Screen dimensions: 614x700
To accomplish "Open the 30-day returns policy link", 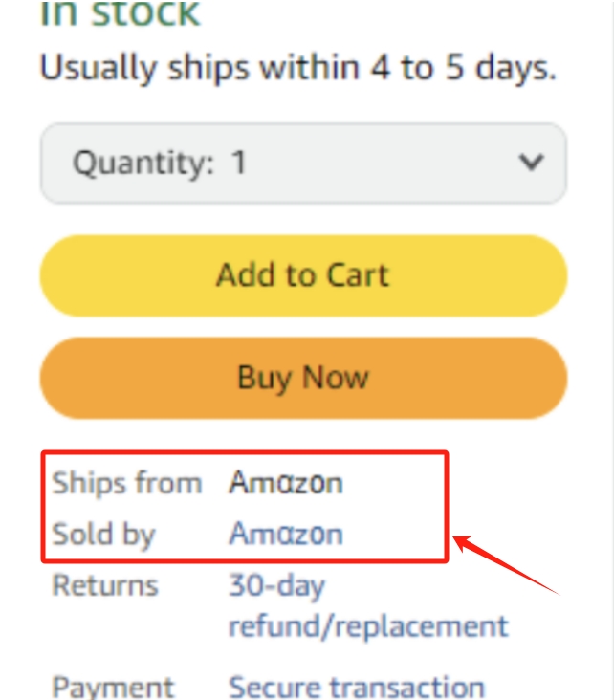I will (368, 606).
